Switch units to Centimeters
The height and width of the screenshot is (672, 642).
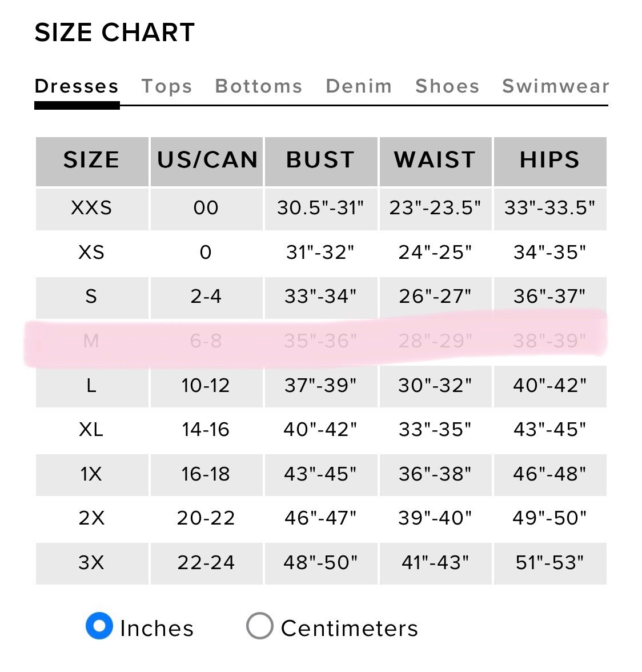coord(260,626)
